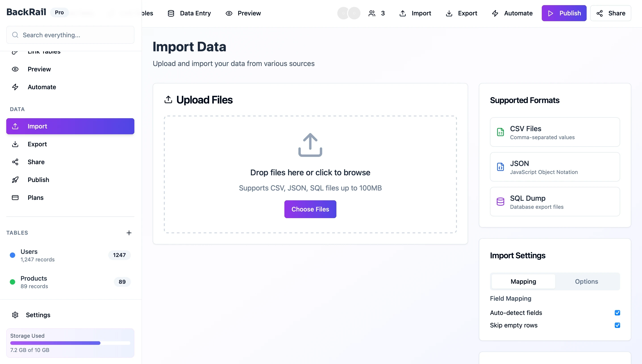642x364 pixels.
Task: Uncheck Auto-detect fields checkbox
Action: coord(617,313)
